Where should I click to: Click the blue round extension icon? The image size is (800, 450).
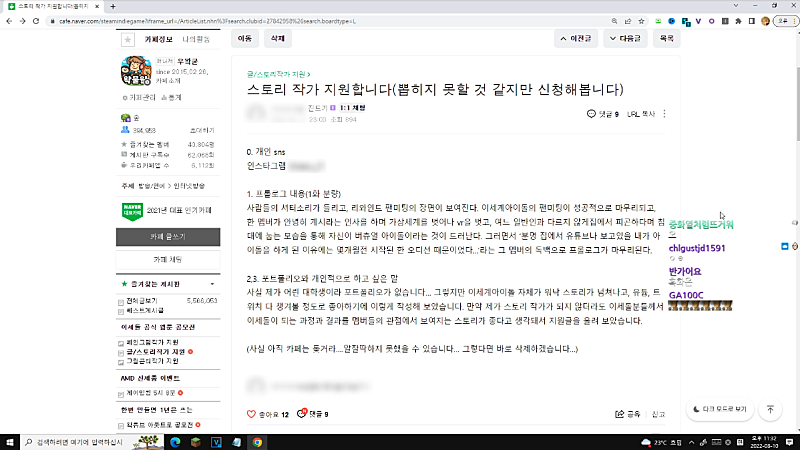click(671, 21)
